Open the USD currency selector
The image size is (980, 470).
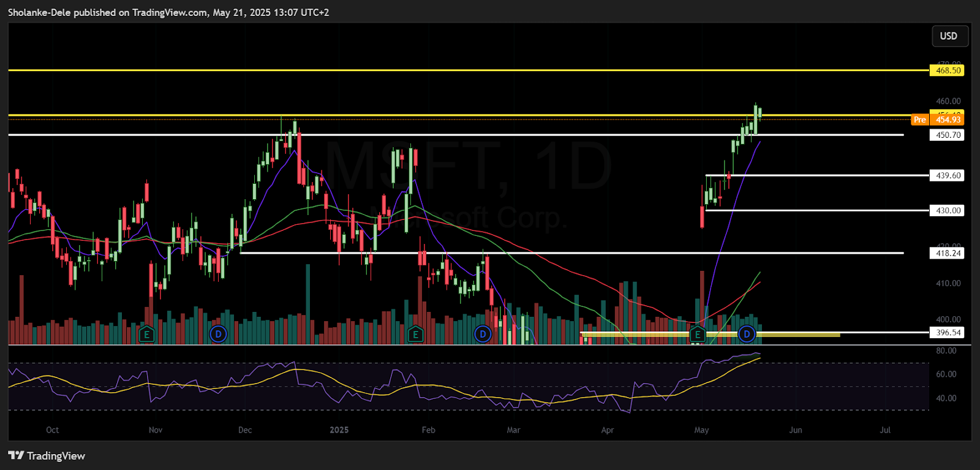tap(949, 36)
